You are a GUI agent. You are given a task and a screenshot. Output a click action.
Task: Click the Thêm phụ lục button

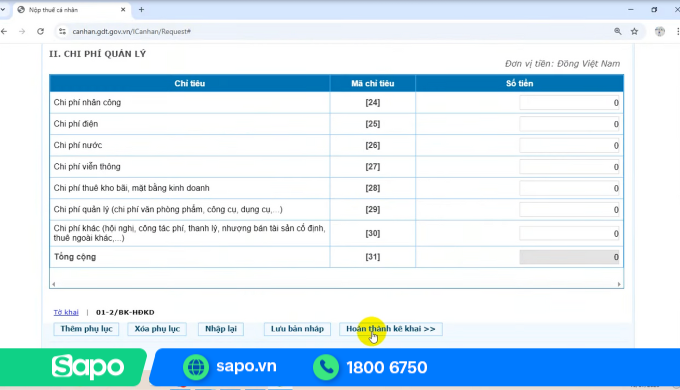point(86,329)
